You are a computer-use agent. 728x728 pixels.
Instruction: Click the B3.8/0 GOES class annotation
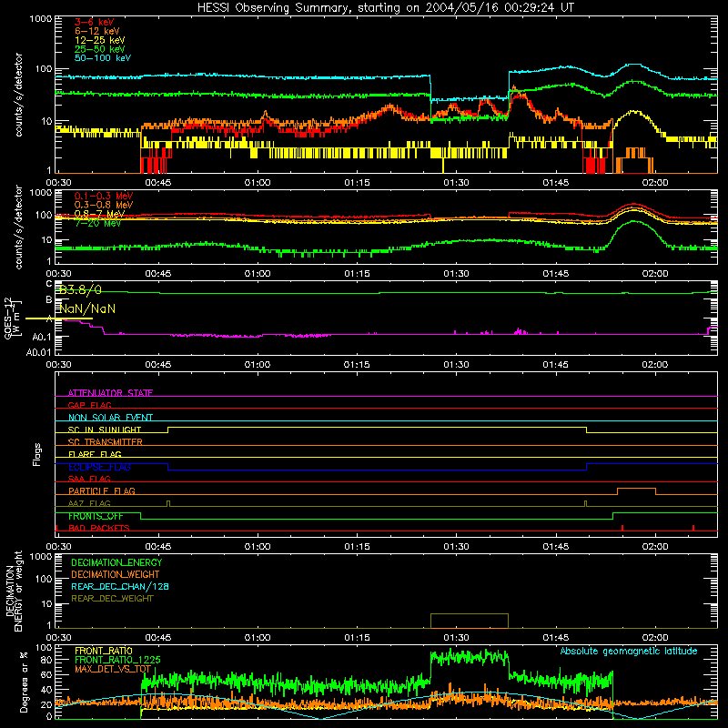tap(80, 290)
